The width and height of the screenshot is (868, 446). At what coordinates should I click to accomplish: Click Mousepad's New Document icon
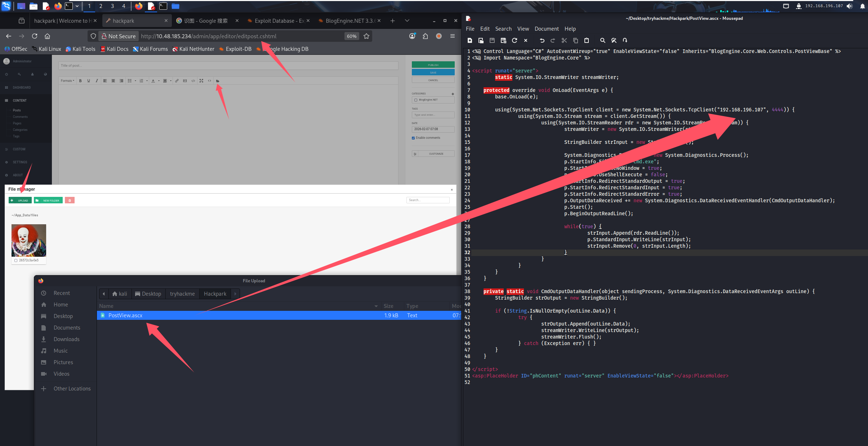click(x=469, y=40)
